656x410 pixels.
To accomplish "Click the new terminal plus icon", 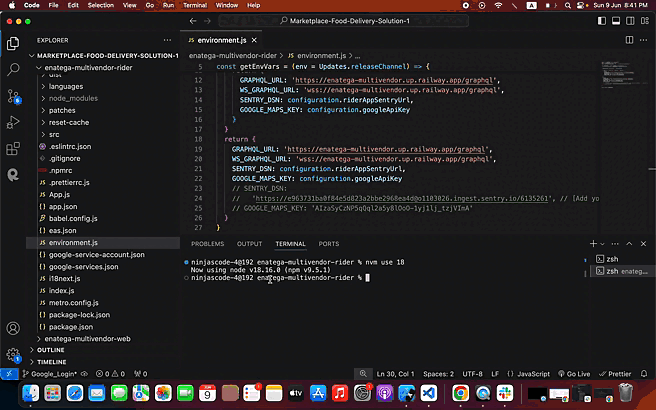I will [593, 244].
